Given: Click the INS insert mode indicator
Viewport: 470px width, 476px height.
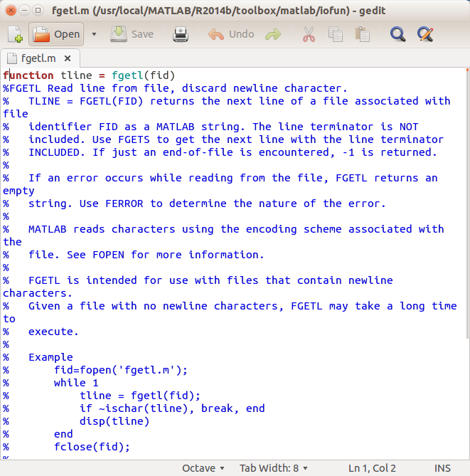Looking at the screenshot, I should 442,468.
